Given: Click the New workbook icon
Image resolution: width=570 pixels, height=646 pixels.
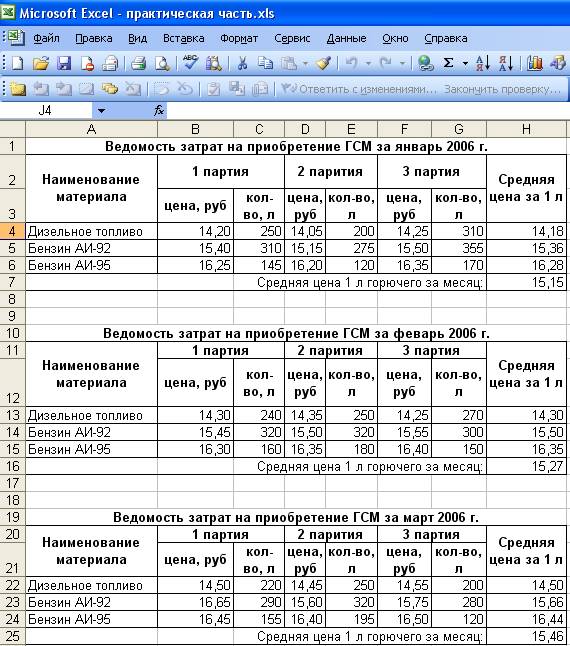Looking at the screenshot, I should (17, 63).
